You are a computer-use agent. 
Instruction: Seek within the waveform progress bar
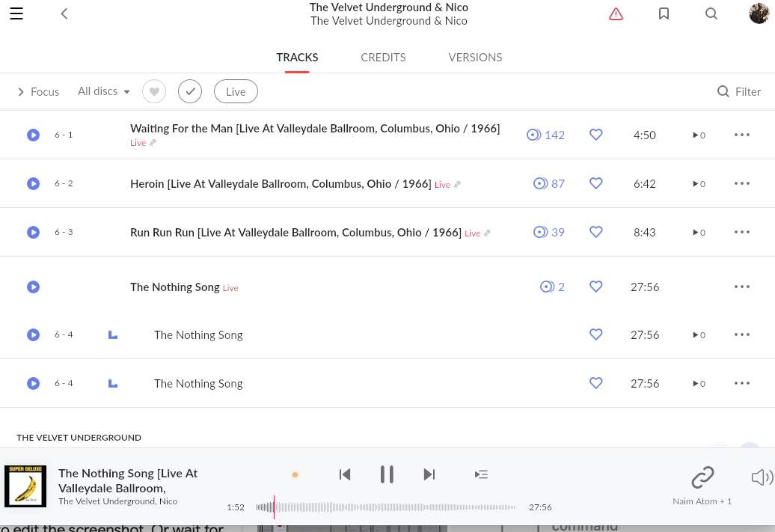[x=386, y=507]
